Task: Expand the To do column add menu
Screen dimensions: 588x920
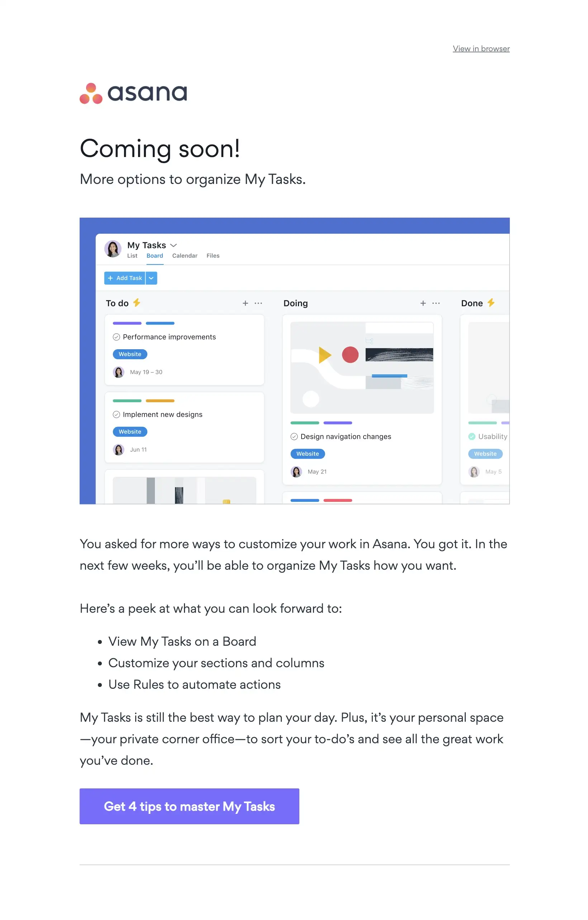Action: [x=245, y=303]
